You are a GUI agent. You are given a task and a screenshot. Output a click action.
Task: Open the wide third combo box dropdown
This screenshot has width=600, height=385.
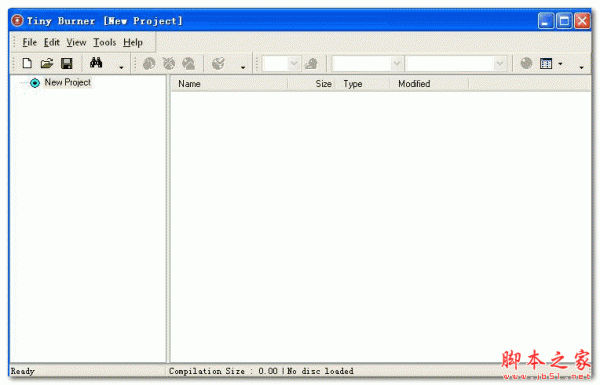tap(500, 64)
